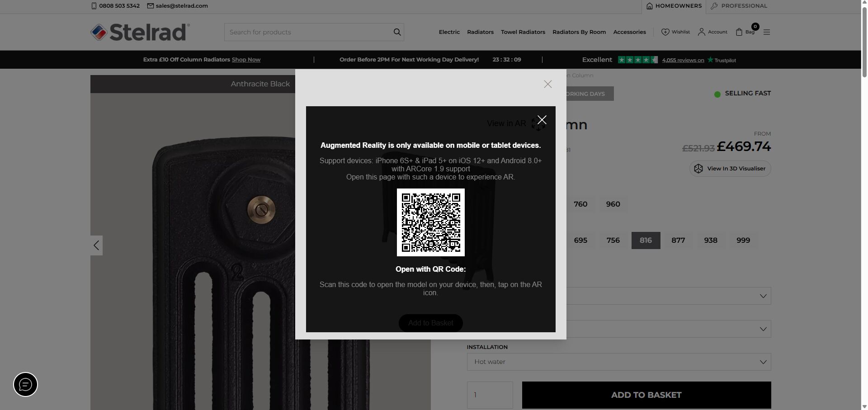Choose height option 960
The width and height of the screenshot is (868, 410).
[613, 204]
